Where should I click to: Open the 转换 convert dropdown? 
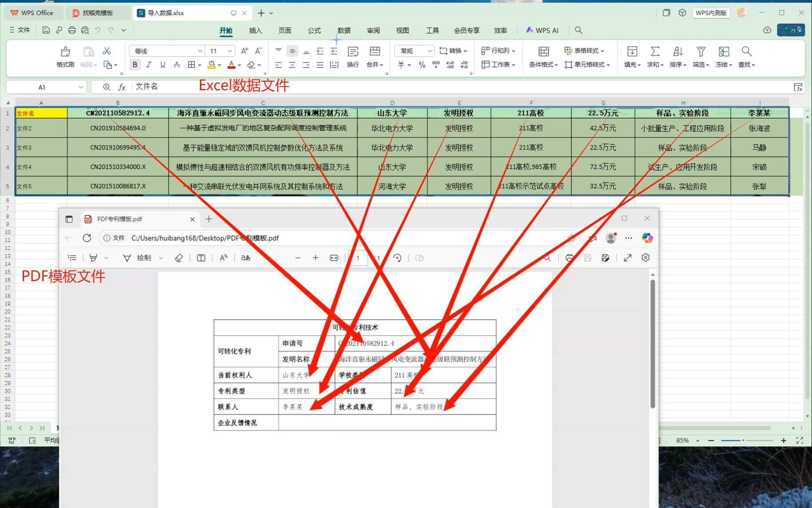pos(453,51)
